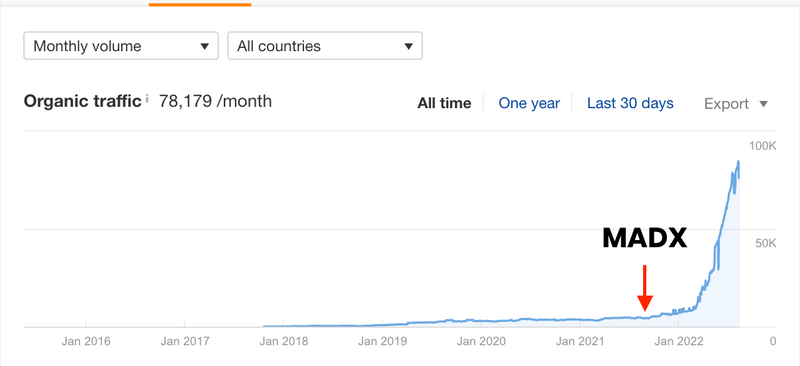Click the Jan 2018 axis label
The height and width of the screenshot is (366, 800).
[284, 341]
